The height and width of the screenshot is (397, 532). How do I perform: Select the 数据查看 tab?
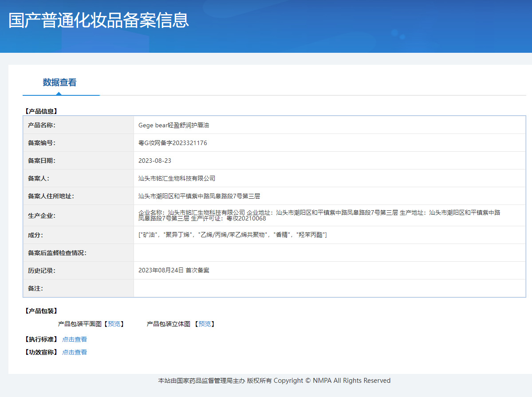click(60, 83)
